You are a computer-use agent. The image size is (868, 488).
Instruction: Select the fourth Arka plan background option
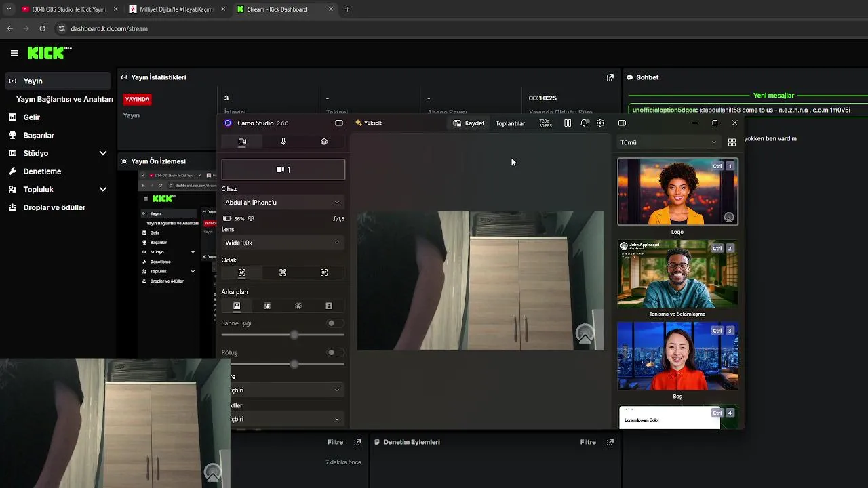point(329,306)
